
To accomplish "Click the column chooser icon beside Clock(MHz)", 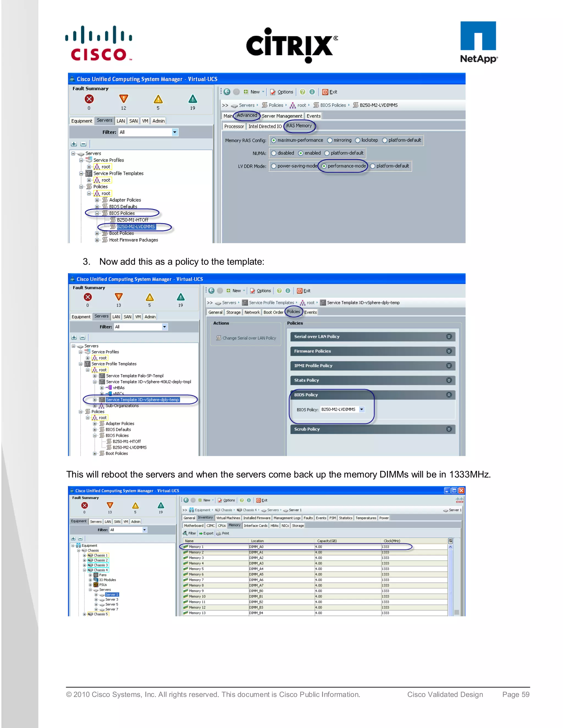I will (x=450, y=541).
